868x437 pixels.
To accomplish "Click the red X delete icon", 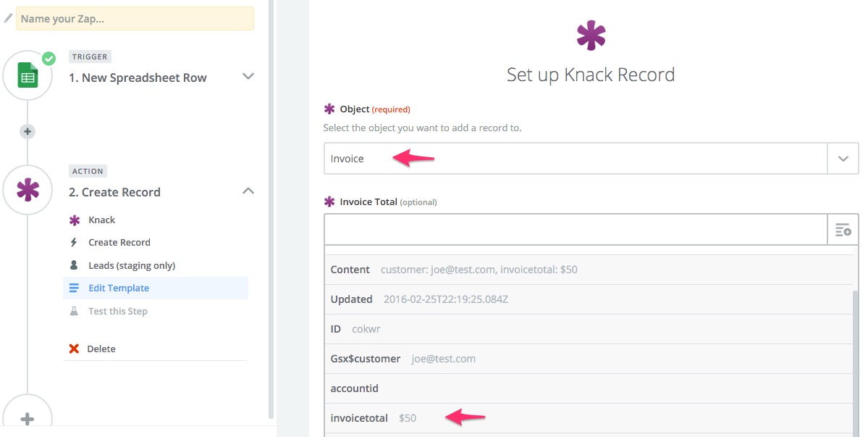I will [x=74, y=349].
